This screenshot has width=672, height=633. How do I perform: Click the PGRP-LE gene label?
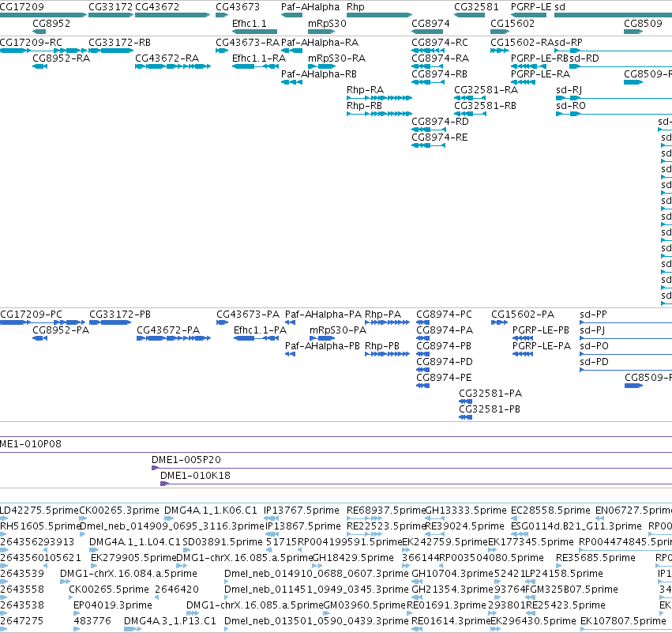531,7
